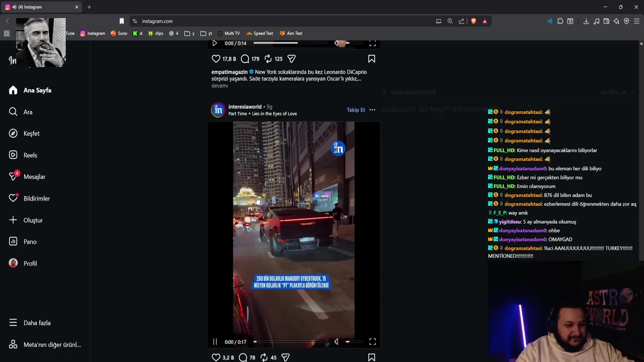Open Brave Rewards triangle icon
This screenshot has height=362, width=644.
click(485, 21)
